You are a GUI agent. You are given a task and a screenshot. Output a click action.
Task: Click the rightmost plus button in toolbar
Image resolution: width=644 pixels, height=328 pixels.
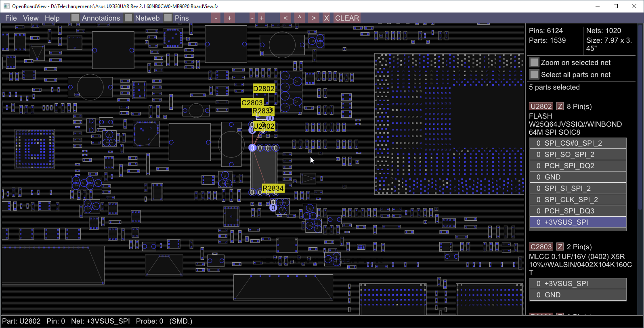(x=262, y=18)
